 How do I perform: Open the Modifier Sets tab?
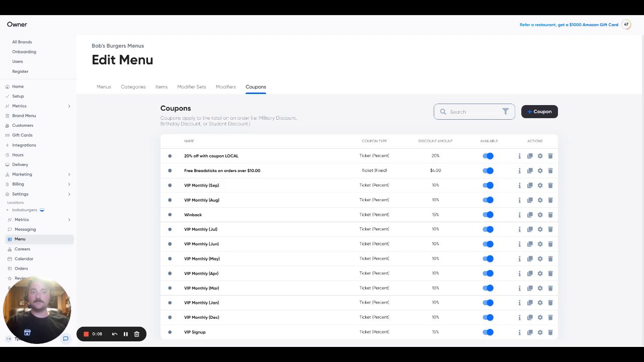[192, 87]
